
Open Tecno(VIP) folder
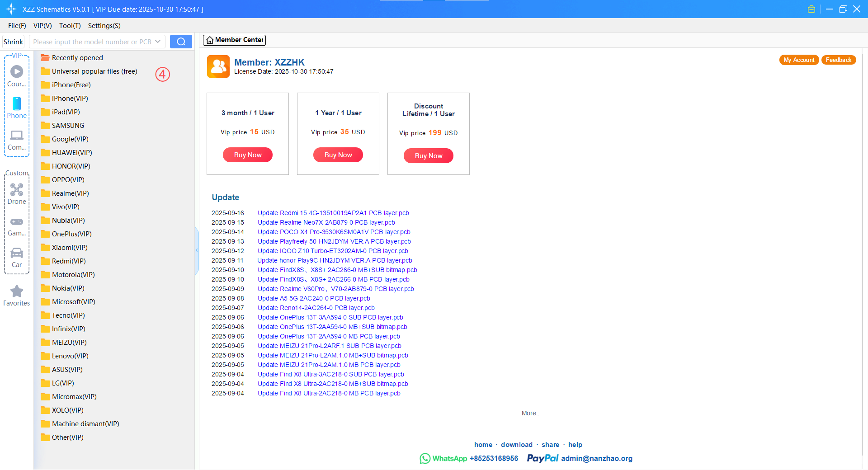[63, 315]
